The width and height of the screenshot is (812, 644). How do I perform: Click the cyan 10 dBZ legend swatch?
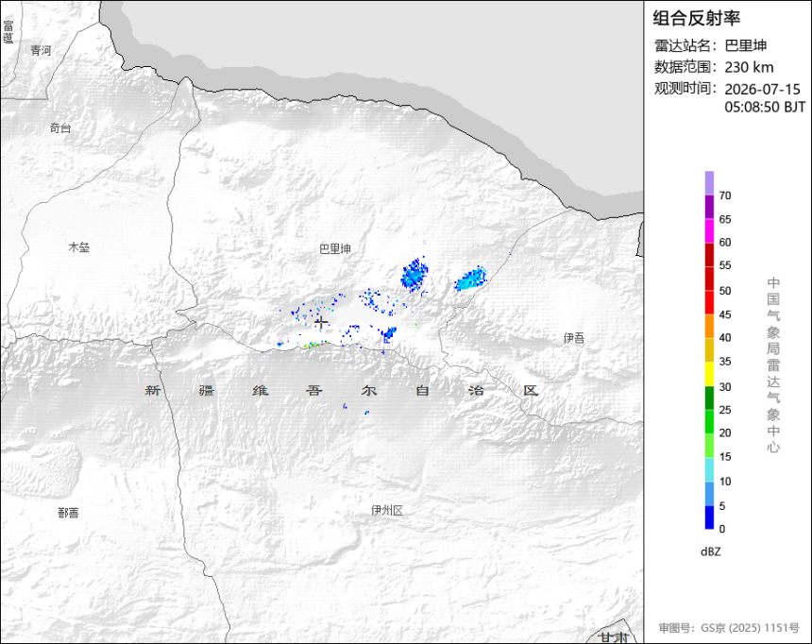tap(709, 470)
